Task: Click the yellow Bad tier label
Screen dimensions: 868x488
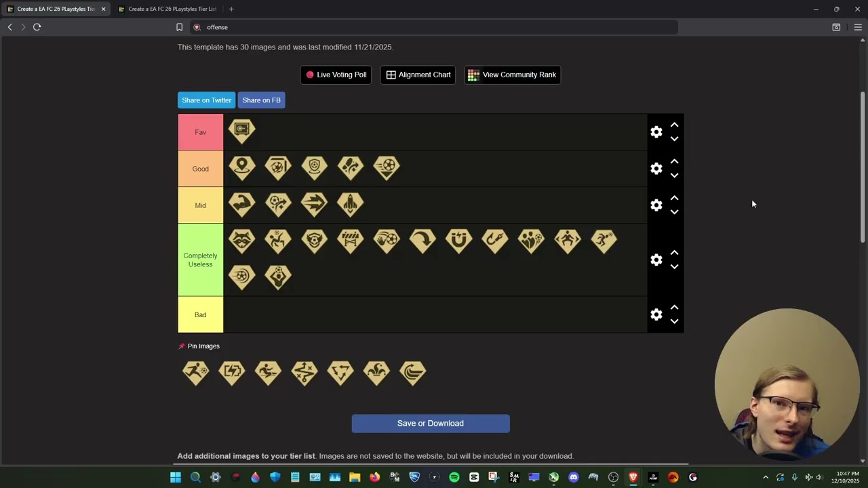Action: pos(201,314)
